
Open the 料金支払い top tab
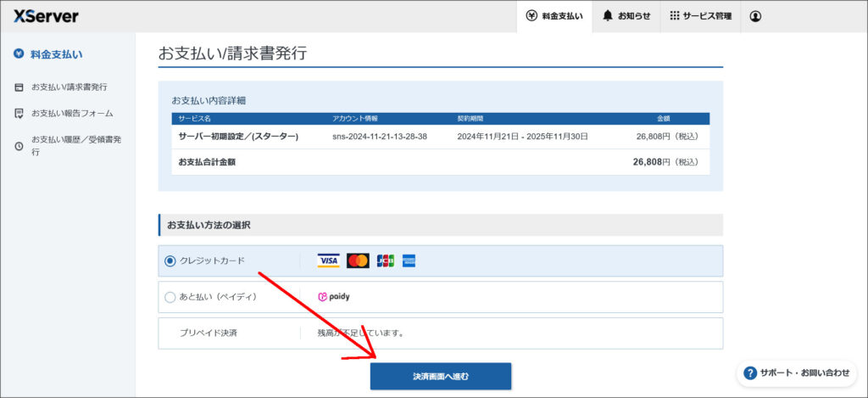[554, 16]
